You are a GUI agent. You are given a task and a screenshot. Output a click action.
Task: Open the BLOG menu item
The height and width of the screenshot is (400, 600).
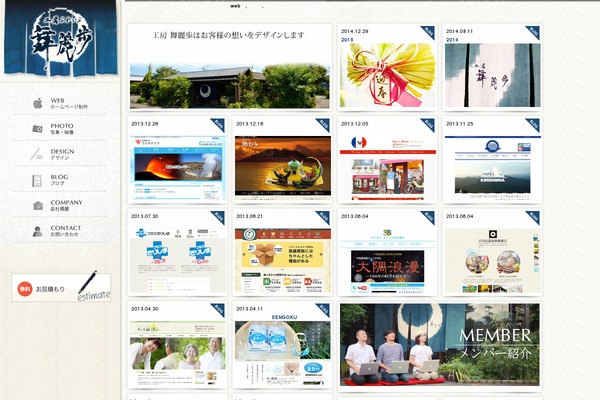(60, 180)
